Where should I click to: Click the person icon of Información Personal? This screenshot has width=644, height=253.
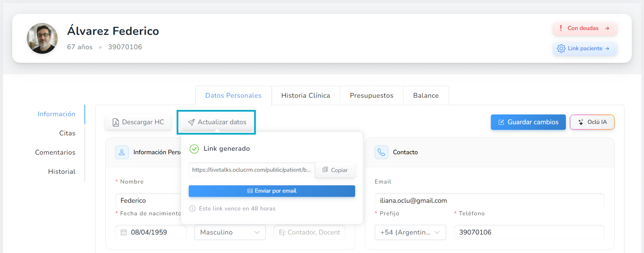point(122,152)
